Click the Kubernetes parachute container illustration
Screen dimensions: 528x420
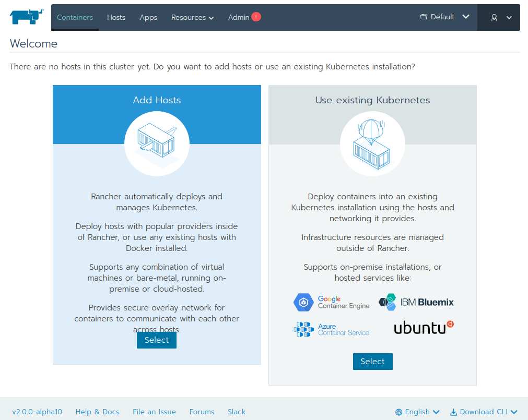(372, 143)
